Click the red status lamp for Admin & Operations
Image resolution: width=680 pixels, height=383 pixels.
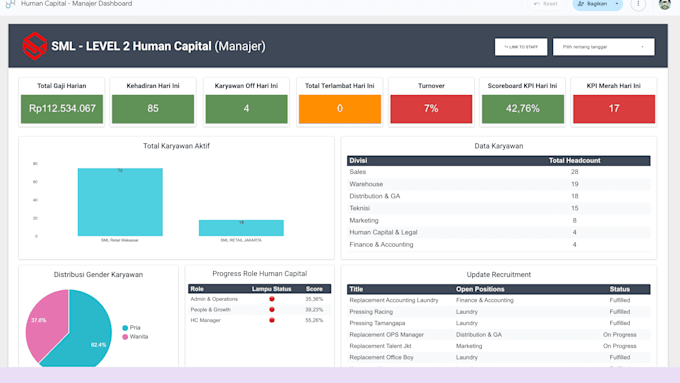click(272, 299)
